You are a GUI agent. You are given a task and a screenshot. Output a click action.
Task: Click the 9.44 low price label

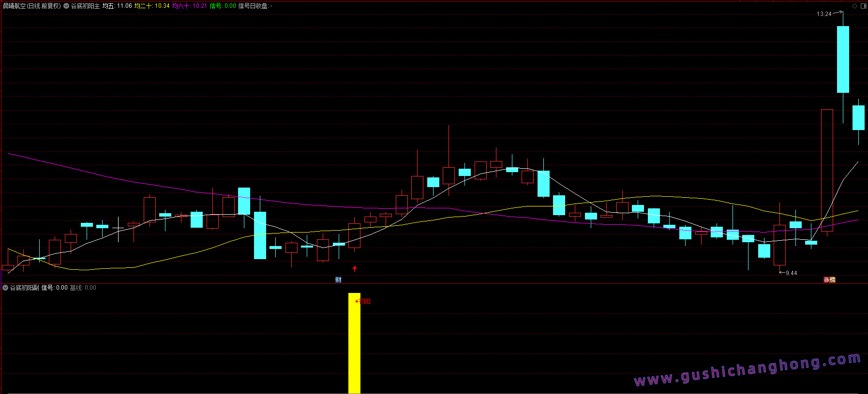(x=792, y=273)
